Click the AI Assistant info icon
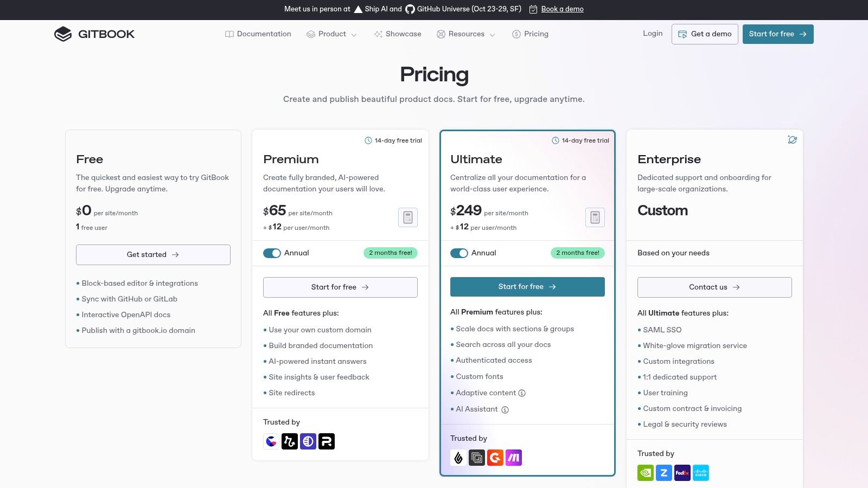The image size is (868, 488). [505, 410]
